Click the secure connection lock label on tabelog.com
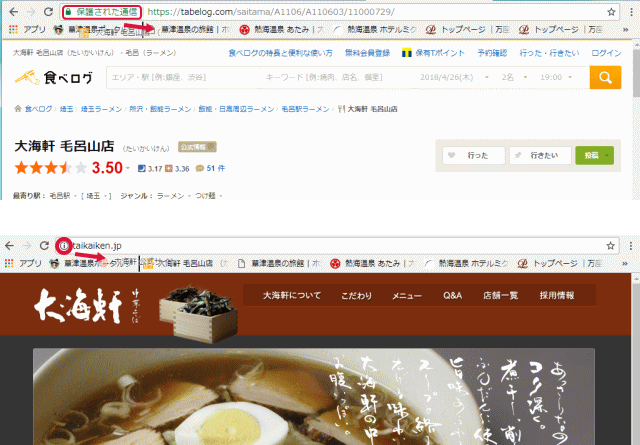The image size is (640, 445). pyautogui.click(x=102, y=12)
